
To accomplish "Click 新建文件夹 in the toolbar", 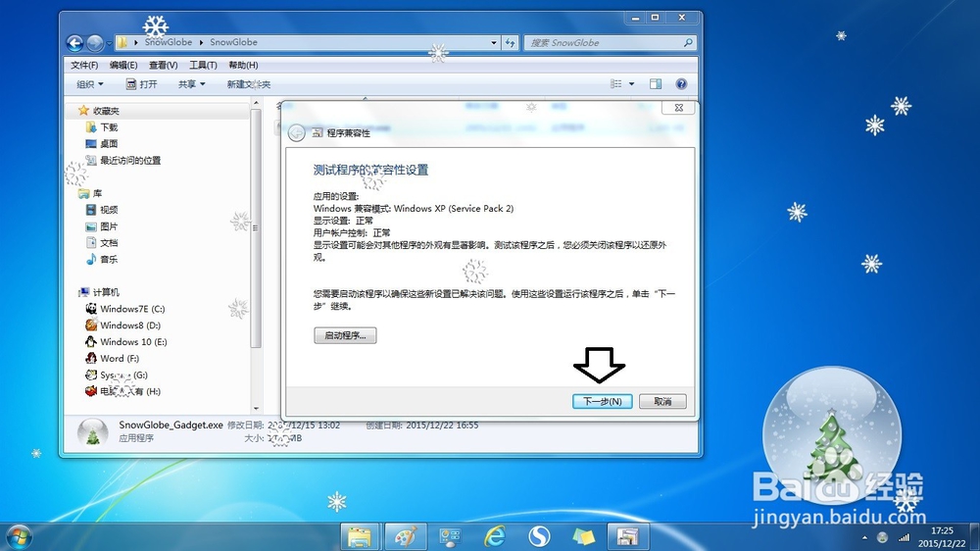I will [x=249, y=84].
